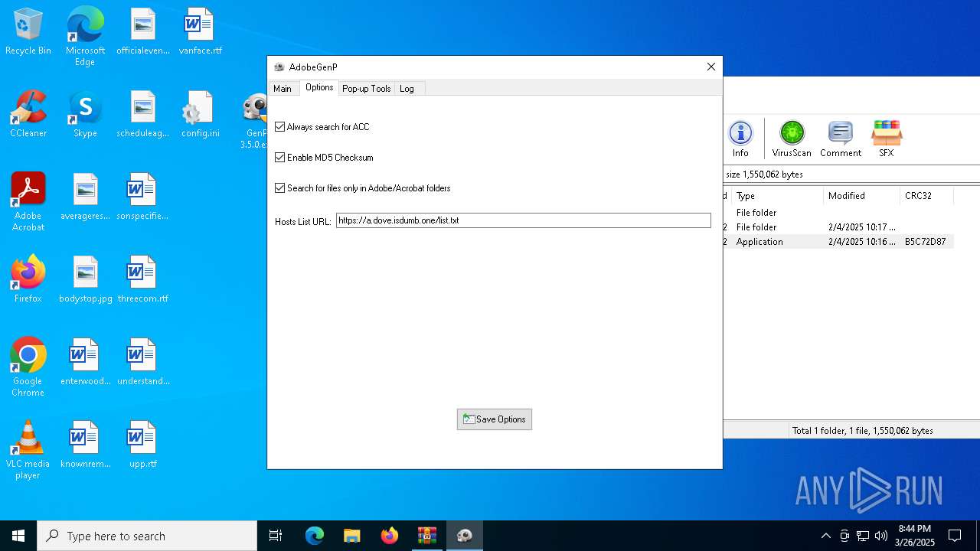Select the Options tab
The image size is (980, 551).
coord(319,87)
